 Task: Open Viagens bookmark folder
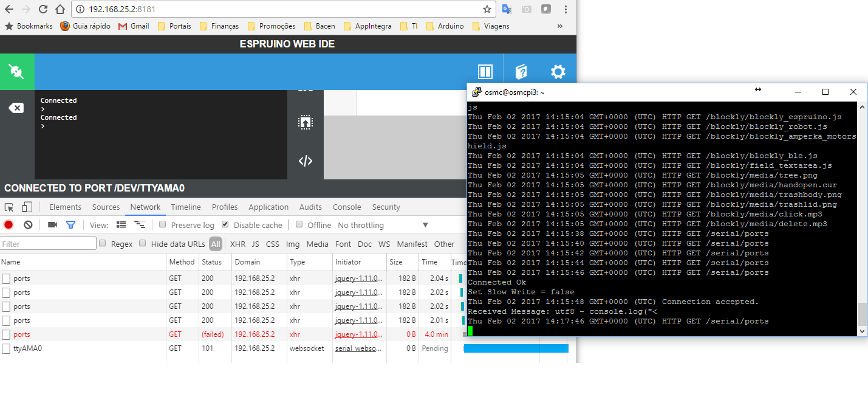(490, 26)
